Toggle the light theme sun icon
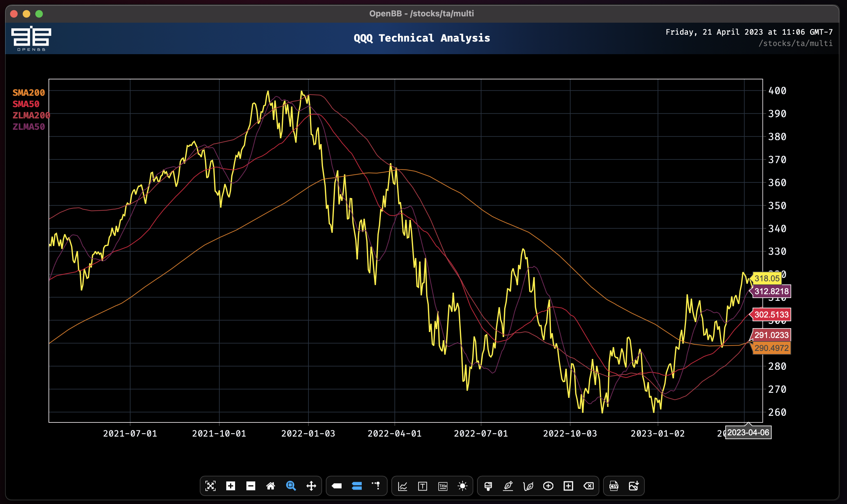Viewport: 847px width, 504px height. 462,486
